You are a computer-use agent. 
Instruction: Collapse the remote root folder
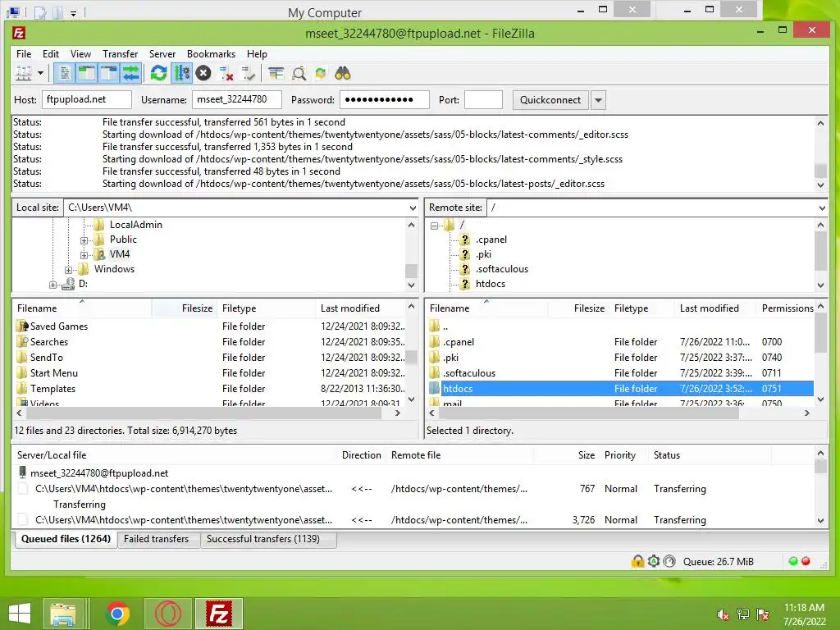[435, 226]
